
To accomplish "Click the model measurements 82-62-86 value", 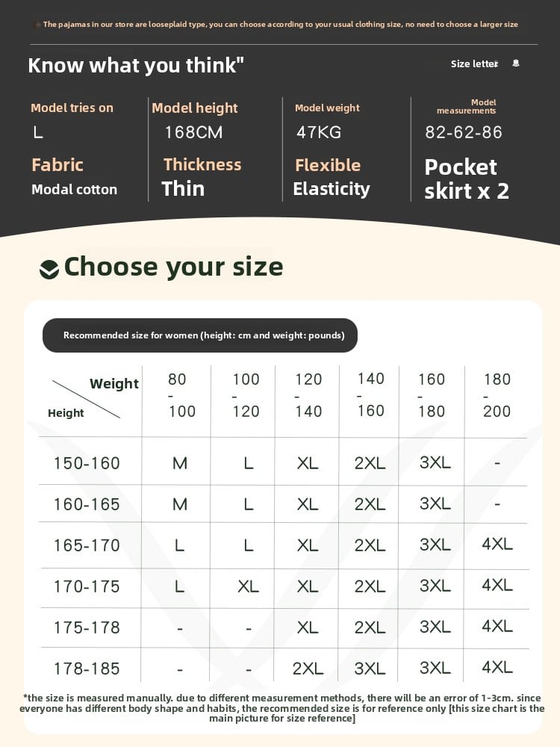I will [x=464, y=132].
